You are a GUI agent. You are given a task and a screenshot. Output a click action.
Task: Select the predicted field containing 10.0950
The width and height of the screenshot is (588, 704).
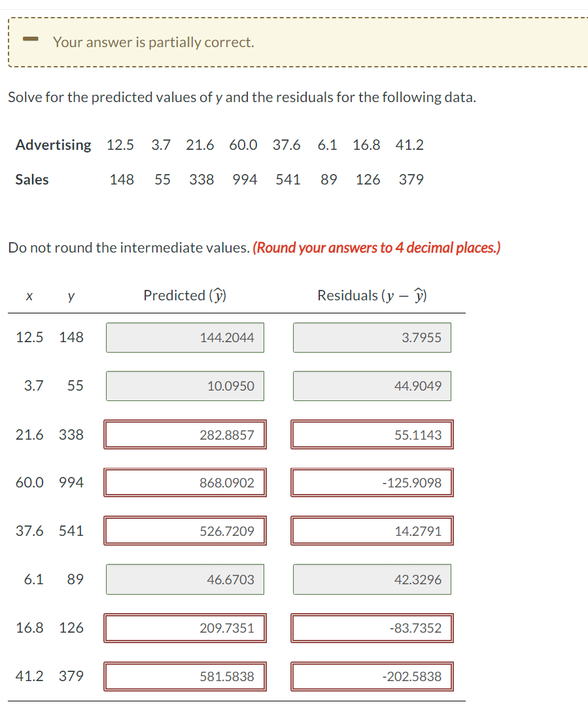coord(185,386)
